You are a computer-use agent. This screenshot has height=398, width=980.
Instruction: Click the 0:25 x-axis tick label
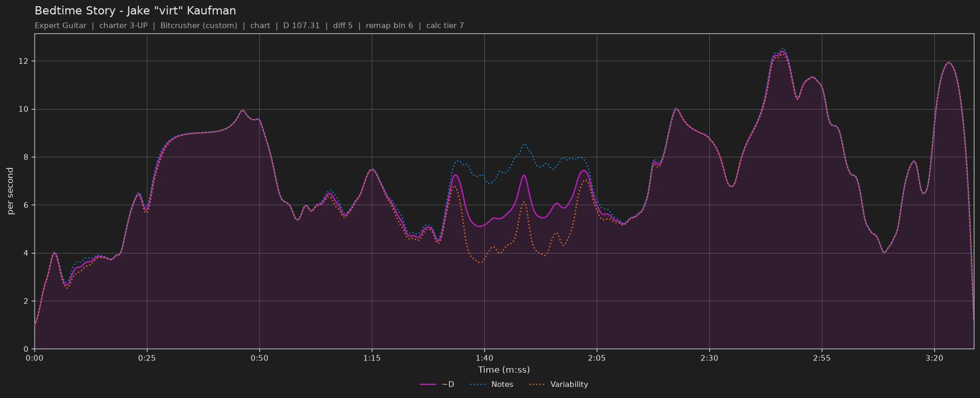pyautogui.click(x=147, y=358)
